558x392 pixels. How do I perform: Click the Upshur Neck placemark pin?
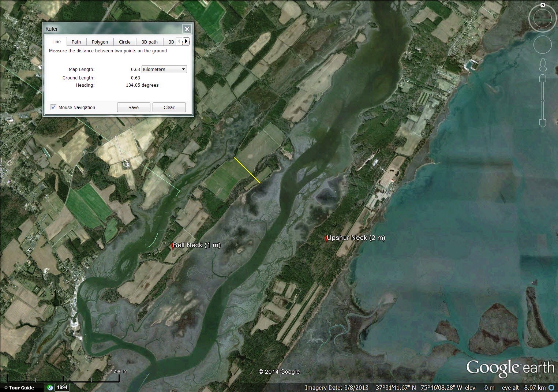coord(326,239)
